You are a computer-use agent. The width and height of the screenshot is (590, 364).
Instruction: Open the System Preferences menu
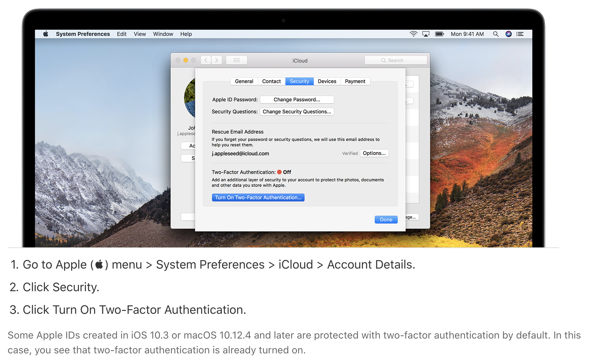83,34
